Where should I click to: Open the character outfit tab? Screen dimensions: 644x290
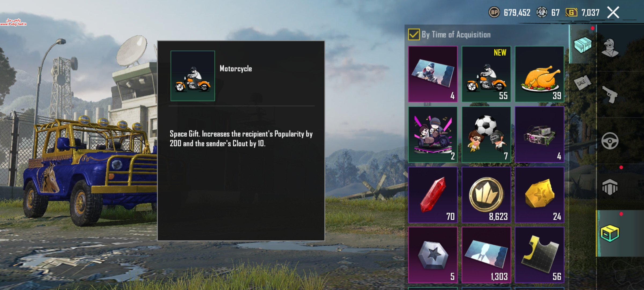pyautogui.click(x=610, y=48)
